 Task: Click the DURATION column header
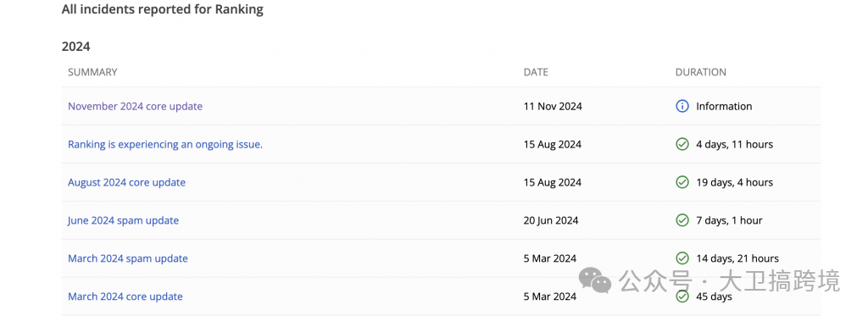(x=701, y=72)
